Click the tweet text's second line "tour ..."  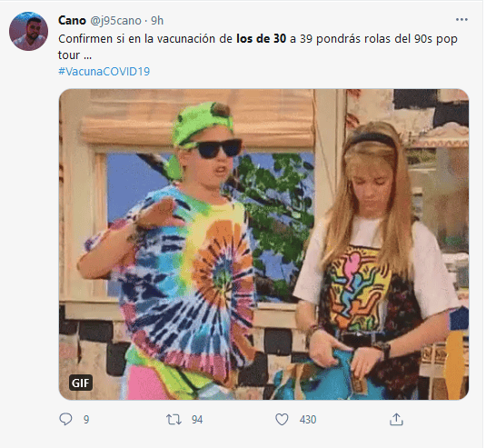[74, 55]
